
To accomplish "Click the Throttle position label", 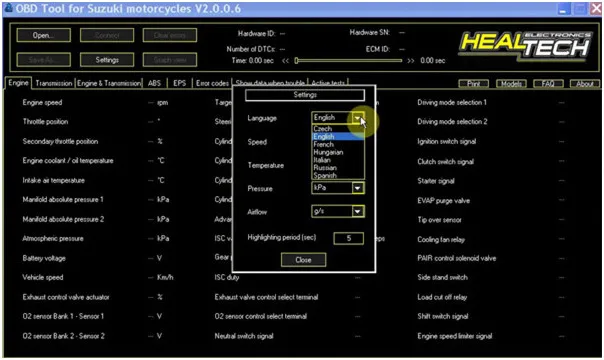I will pyautogui.click(x=45, y=122).
